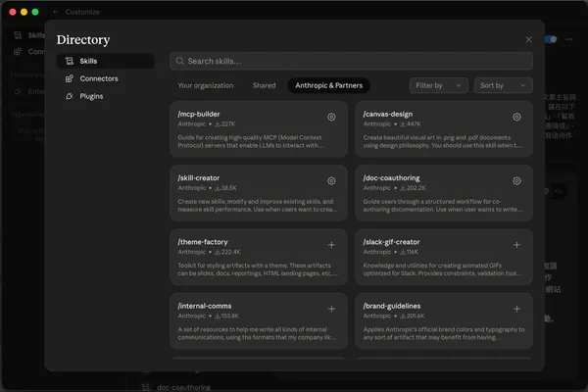Select the Anthropic & Partners tab
The height and width of the screenshot is (392, 588).
[328, 85]
